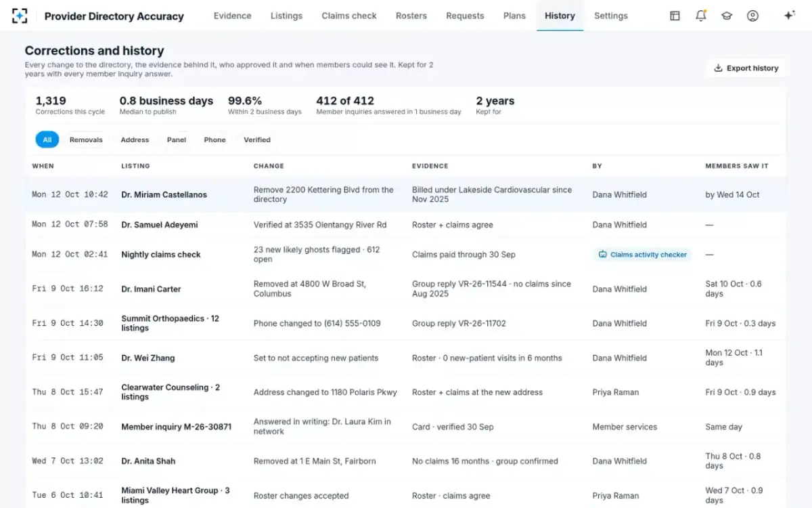Screen dimensions: 812x508
Task: Click the 2 years kept for stat
Action: (495, 105)
